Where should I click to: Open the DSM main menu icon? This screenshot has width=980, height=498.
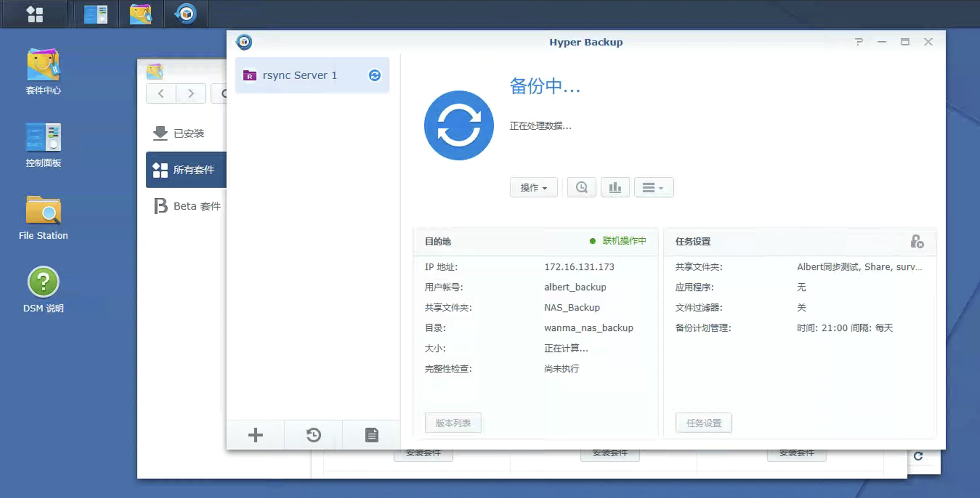pos(35,14)
